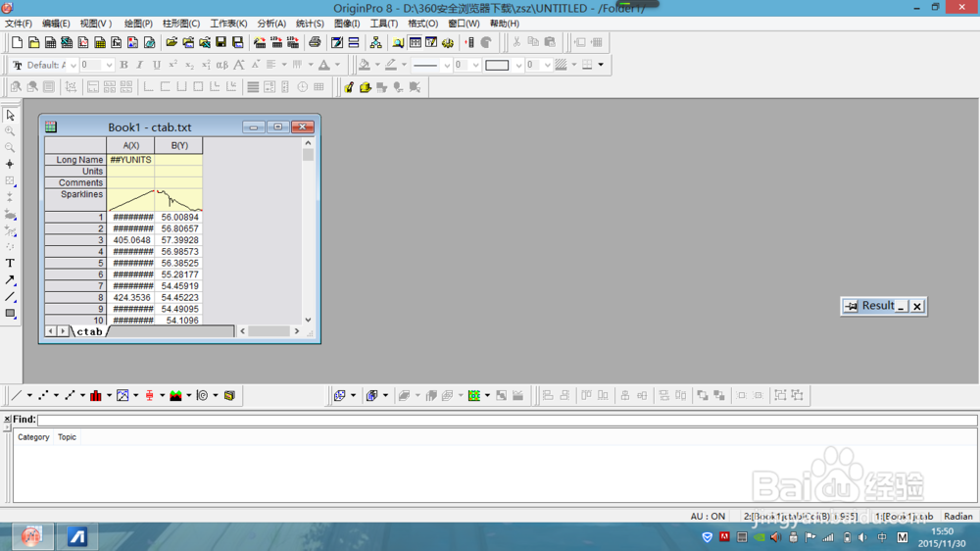980x551 pixels.
Task: Open the 帮助(H) menu
Action: [505, 24]
